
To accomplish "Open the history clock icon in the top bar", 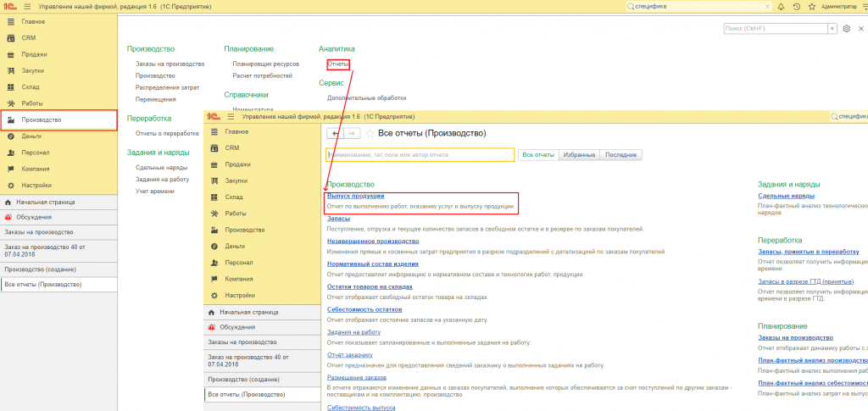I will [x=797, y=7].
